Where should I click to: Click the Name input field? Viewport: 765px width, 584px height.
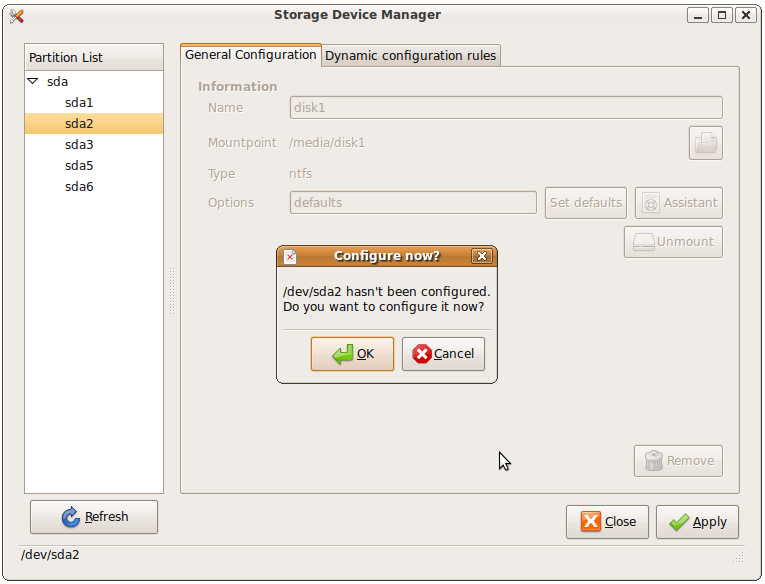[505, 108]
